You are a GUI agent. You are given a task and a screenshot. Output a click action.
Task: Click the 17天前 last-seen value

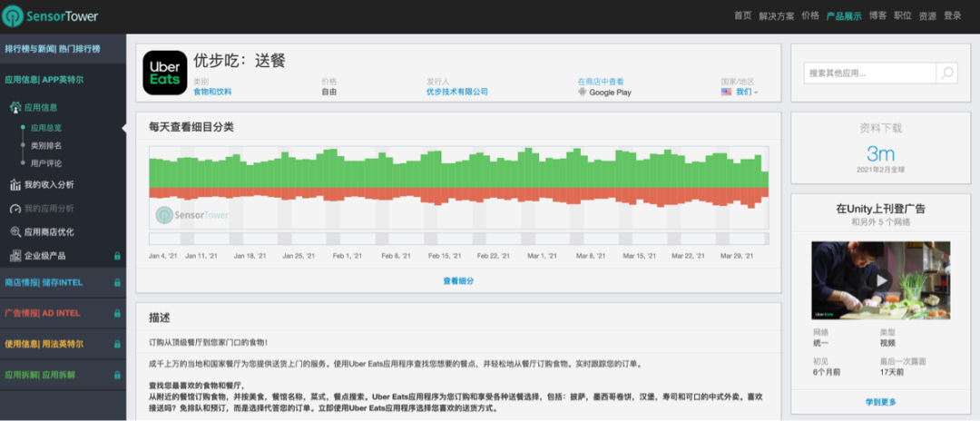point(893,373)
